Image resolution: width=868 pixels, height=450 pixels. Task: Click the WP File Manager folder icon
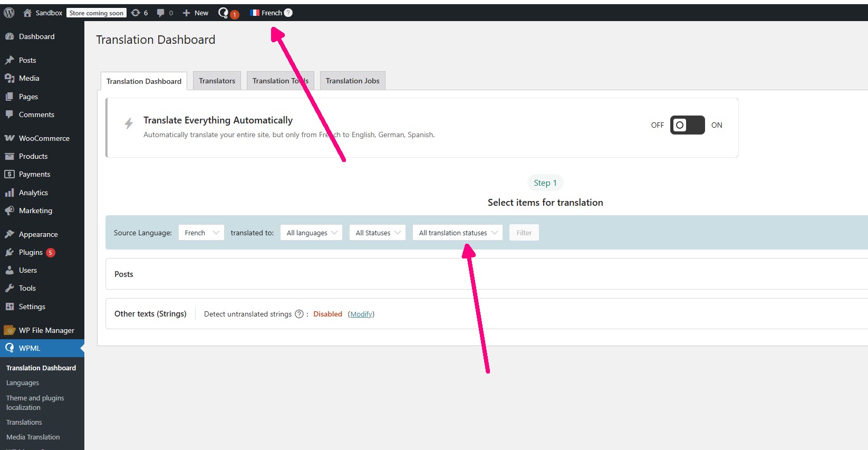(x=9, y=330)
